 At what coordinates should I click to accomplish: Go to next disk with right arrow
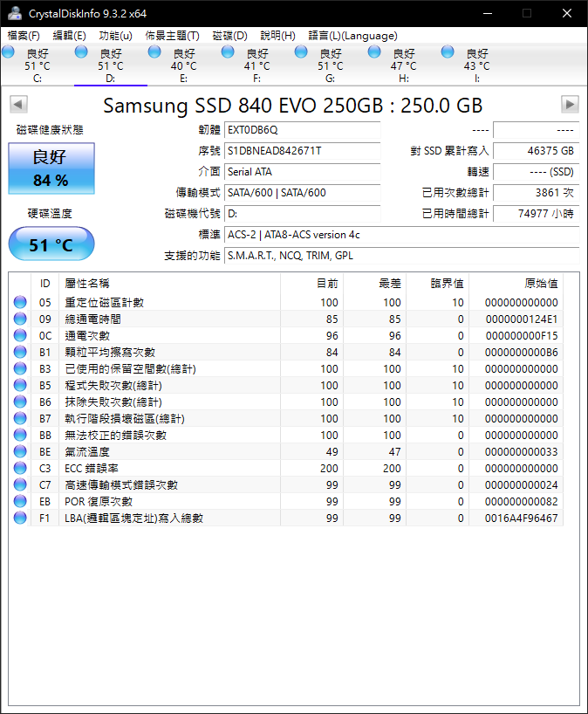pos(570,104)
